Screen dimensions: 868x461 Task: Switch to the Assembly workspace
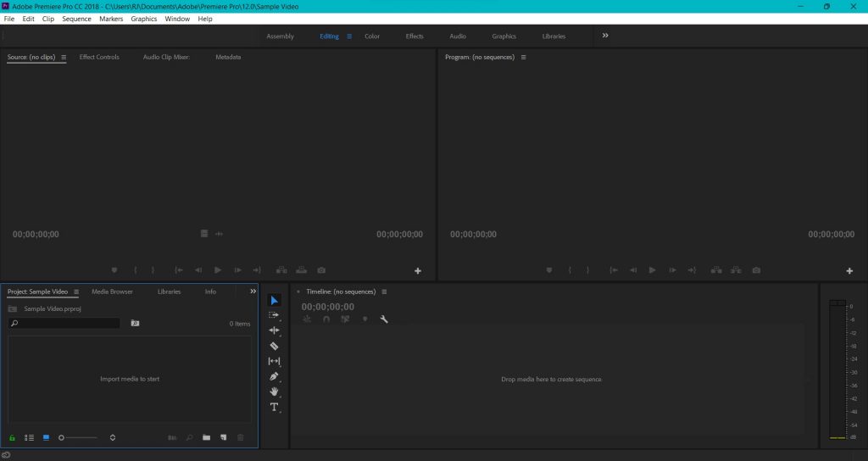280,36
